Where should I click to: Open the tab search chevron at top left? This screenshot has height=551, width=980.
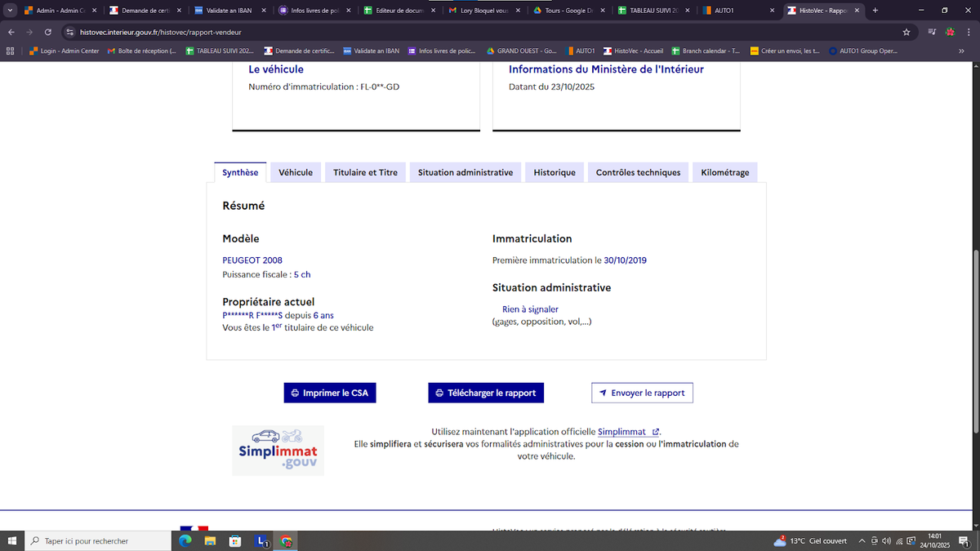pyautogui.click(x=10, y=11)
